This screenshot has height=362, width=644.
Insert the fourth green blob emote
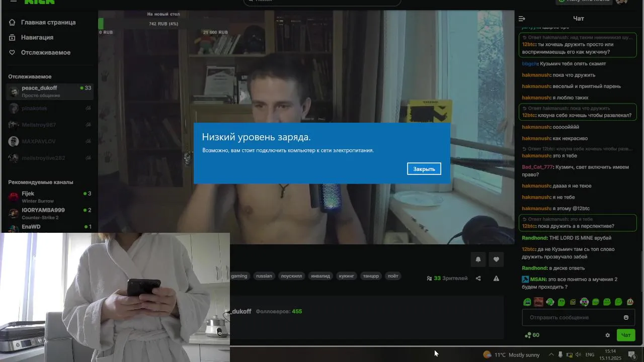pos(561,302)
